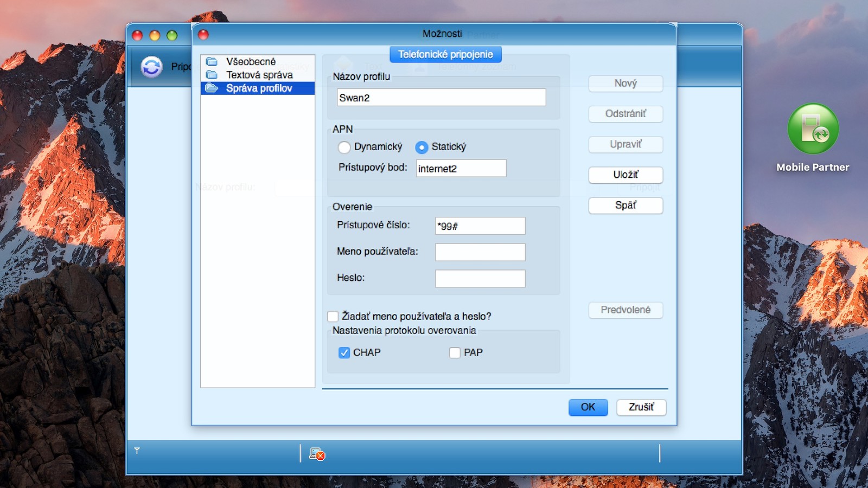Select Dynamický APN radio button

344,147
